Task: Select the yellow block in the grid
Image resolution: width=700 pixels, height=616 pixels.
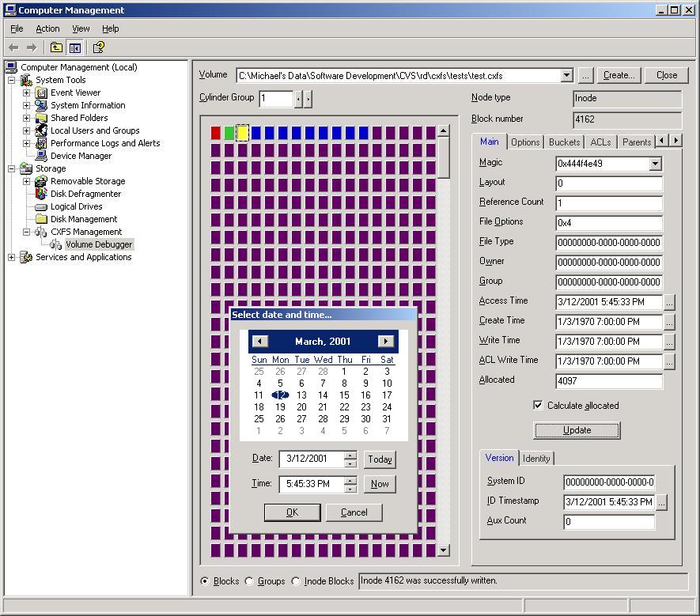Action: (x=242, y=133)
